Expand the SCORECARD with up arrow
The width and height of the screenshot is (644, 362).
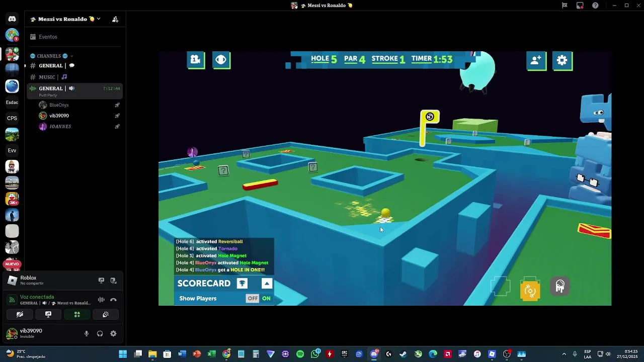coord(267,284)
